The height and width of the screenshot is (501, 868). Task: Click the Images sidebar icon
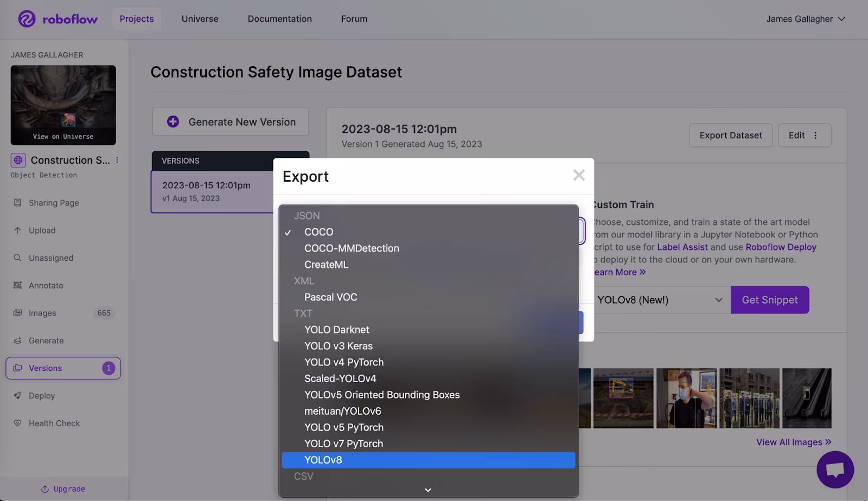click(x=17, y=313)
